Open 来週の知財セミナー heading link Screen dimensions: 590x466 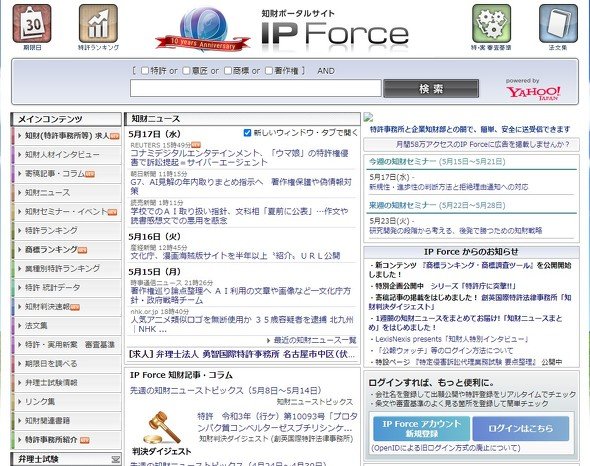(437, 206)
